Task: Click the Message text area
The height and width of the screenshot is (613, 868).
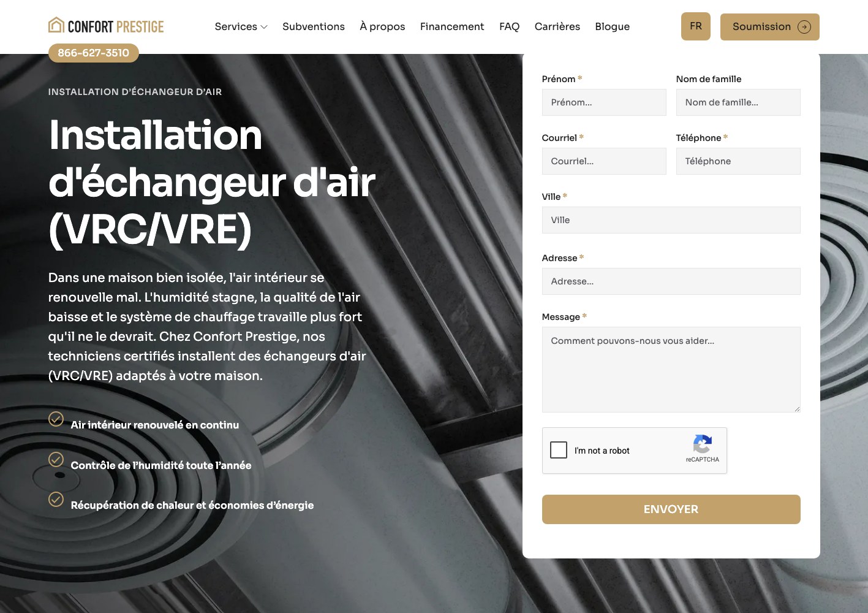Action: click(x=671, y=370)
